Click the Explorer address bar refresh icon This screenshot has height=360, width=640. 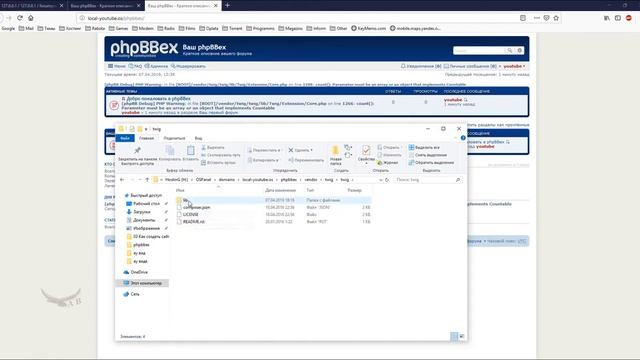[387, 180]
